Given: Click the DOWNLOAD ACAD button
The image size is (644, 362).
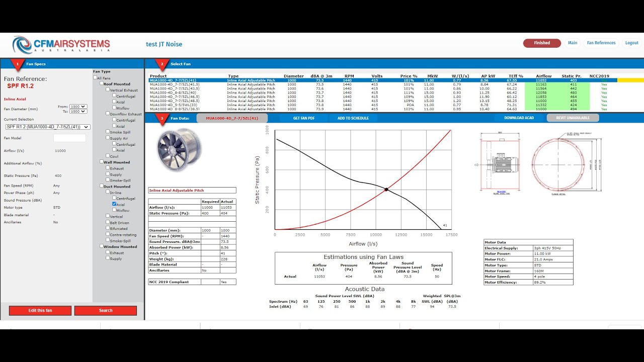Looking at the screenshot, I should pyautogui.click(x=519, y=118).
